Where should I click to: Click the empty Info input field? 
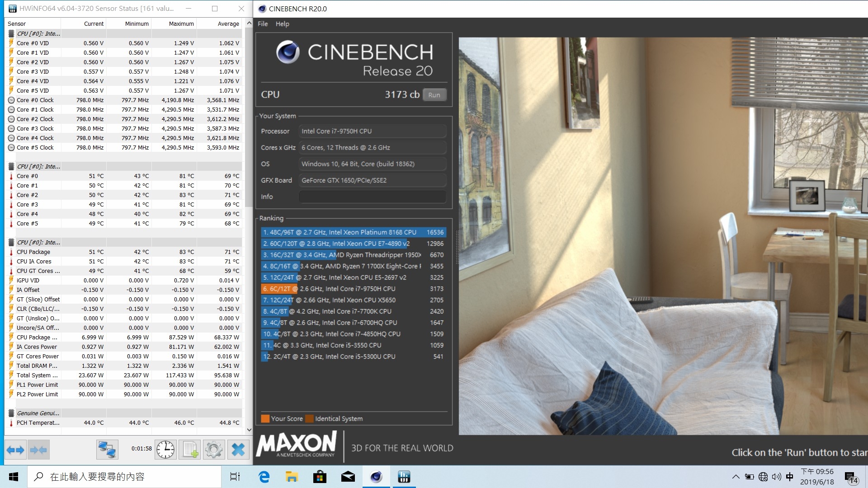372,197
